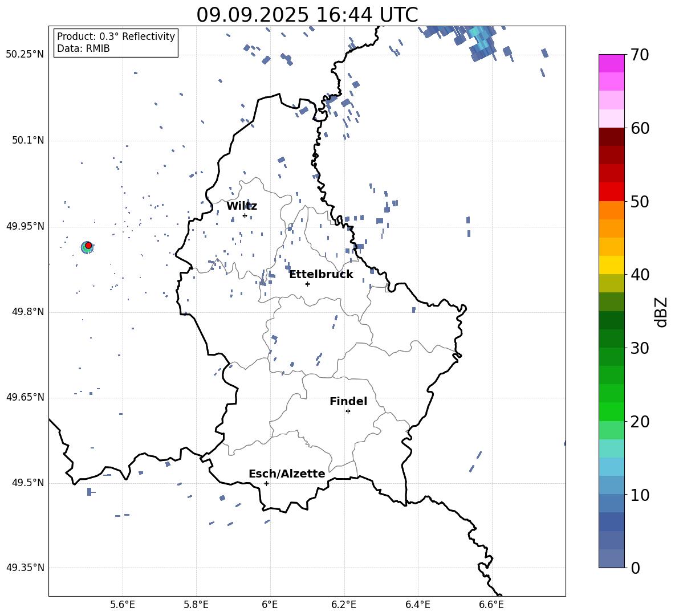Viewport: 675px width, 616px height.
Task: Click the 20 tick on the colorbar
Action: click(639, 422)
